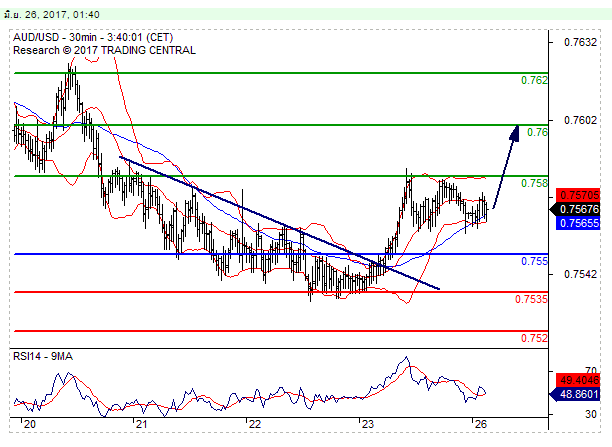
Task: Click the 0.7602 price axis value
Action: [x=580, y=120]
